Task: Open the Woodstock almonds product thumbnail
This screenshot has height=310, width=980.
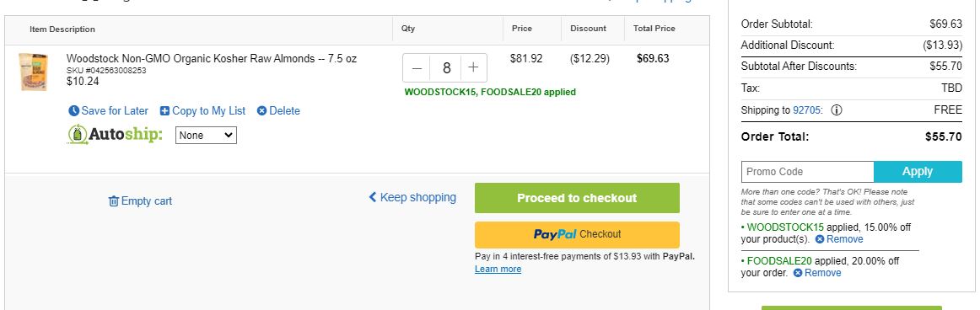Action: tap(33, 72)
